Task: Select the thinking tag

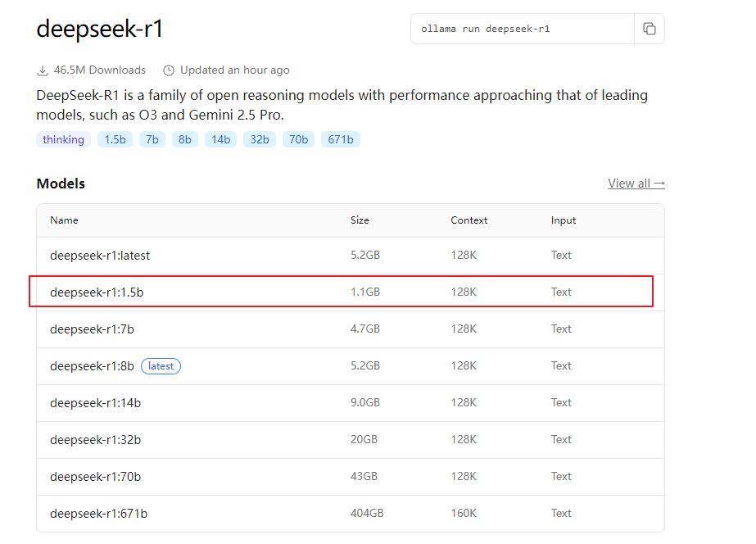Action: (x=63, y=139)
